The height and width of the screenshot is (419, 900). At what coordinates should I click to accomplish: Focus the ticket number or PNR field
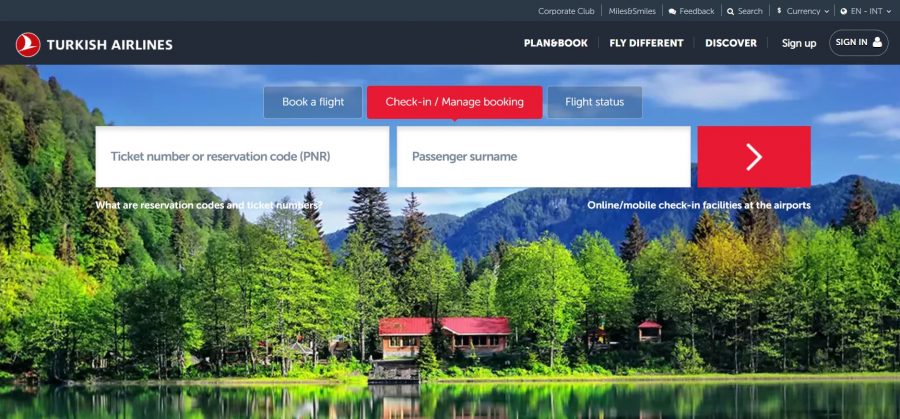tap(242, 157)
